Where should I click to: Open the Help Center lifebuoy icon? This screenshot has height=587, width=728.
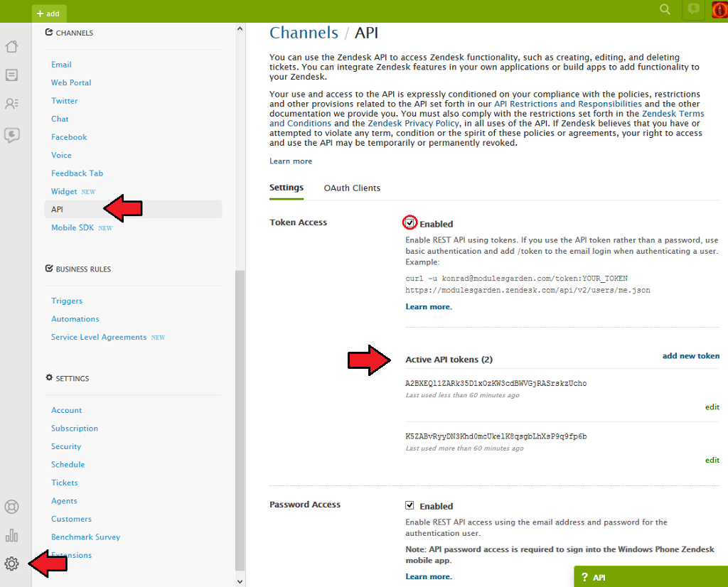click(x=11, y=507)
